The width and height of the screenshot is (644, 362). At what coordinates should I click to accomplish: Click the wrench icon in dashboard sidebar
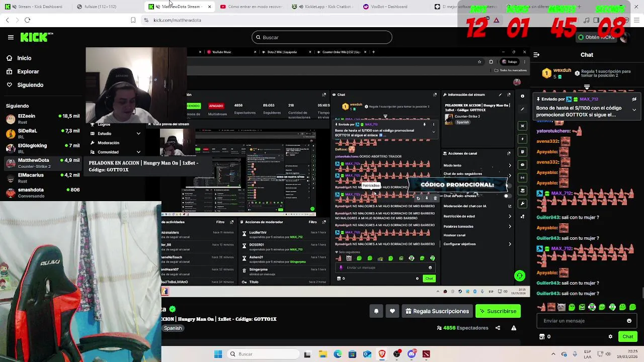click(x=522, y=204)
